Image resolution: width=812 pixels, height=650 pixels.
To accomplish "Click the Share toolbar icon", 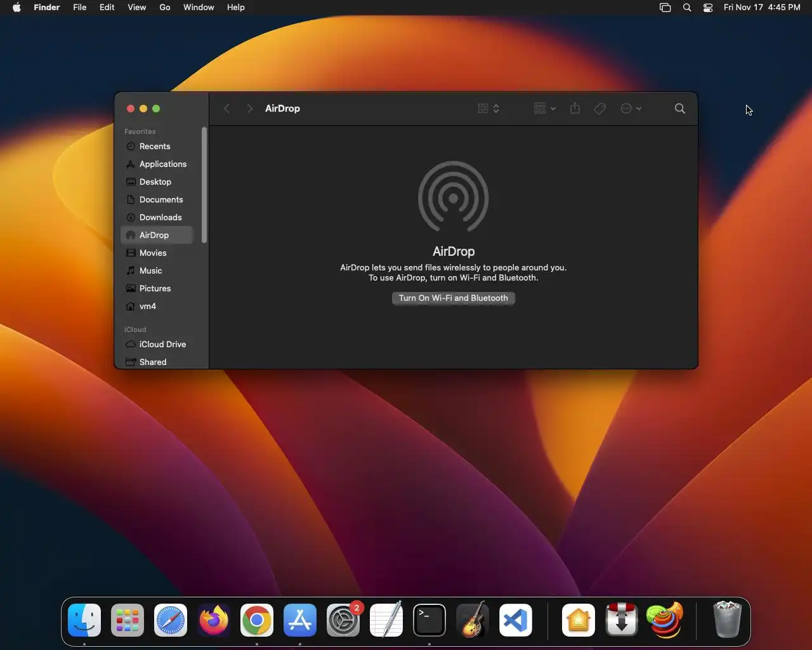I will pos(575,109).
